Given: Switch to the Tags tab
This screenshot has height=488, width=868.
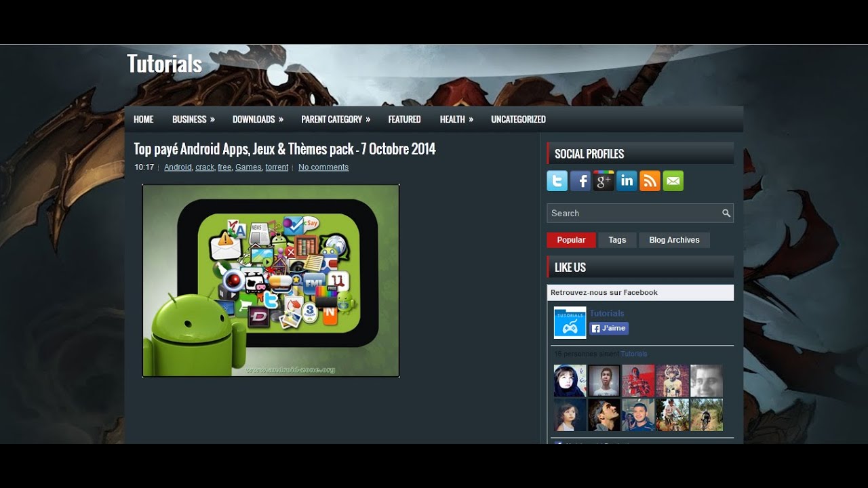Looking at the screenshot, I should tap(617, 240).
